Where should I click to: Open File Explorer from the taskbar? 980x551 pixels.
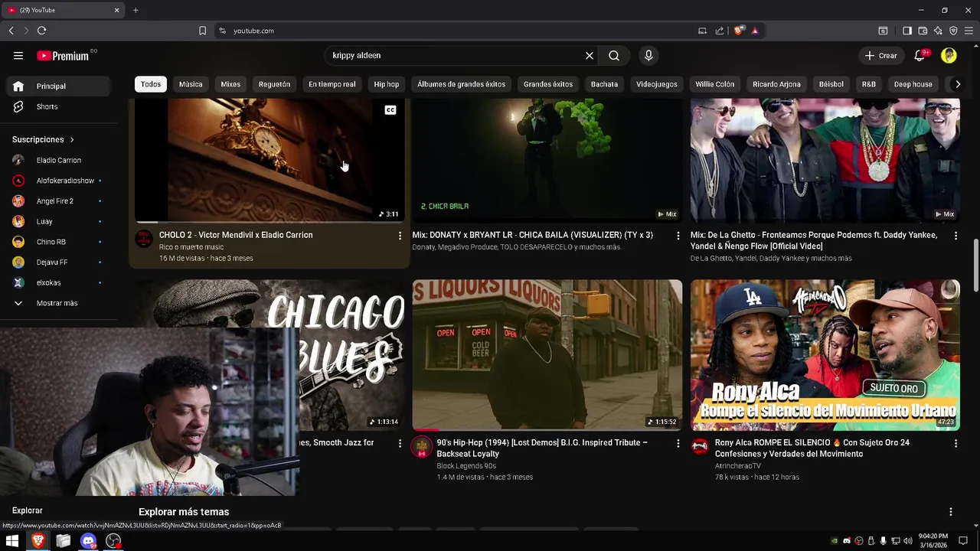coord(63,541)
